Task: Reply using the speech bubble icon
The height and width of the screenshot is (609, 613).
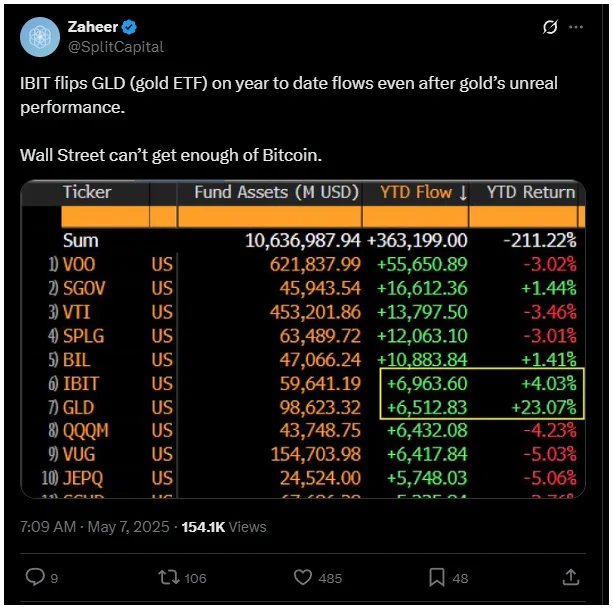Action: click(x=35, y=577)
